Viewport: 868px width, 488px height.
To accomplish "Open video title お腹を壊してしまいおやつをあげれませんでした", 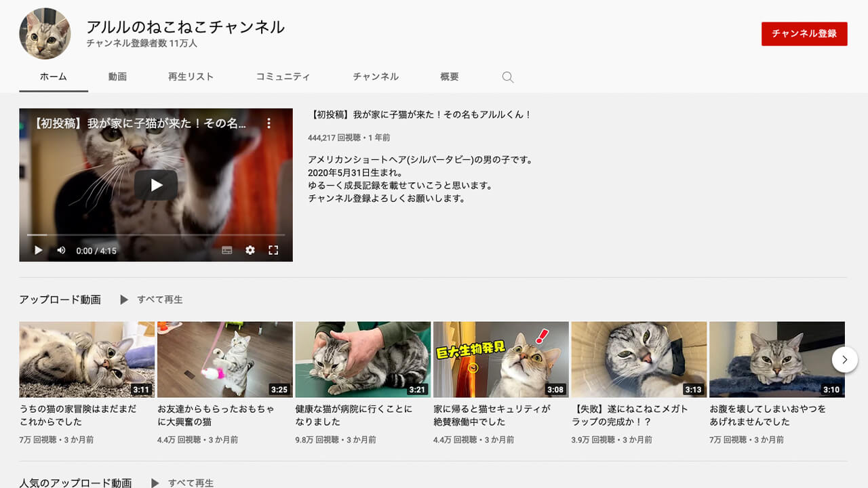I will point(768,415).
